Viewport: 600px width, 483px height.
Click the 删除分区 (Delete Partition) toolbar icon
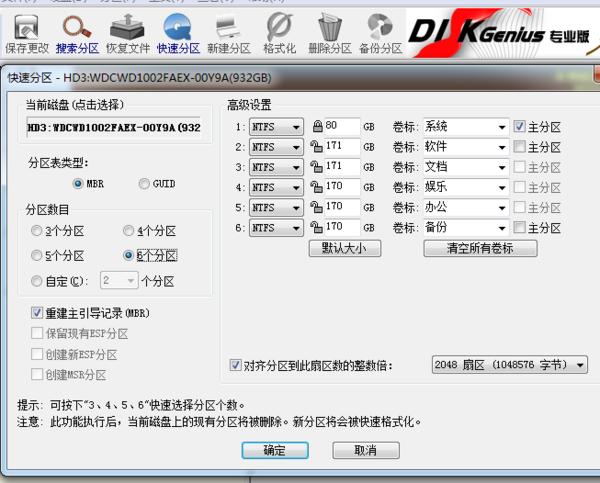click(329, 32)
